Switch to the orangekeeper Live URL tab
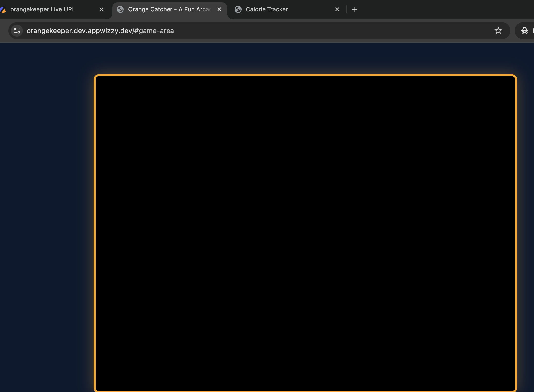 [x=43, y=10]
